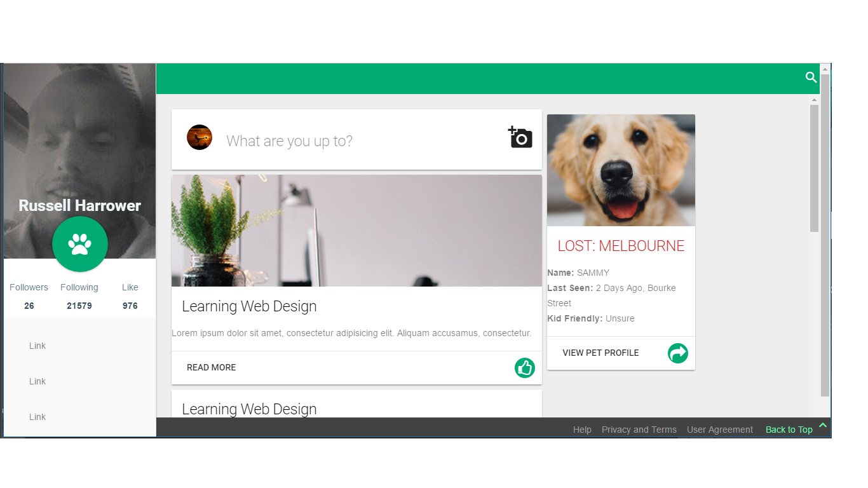
Task: Like the Learning Web Design post
Action: point(525,367)
